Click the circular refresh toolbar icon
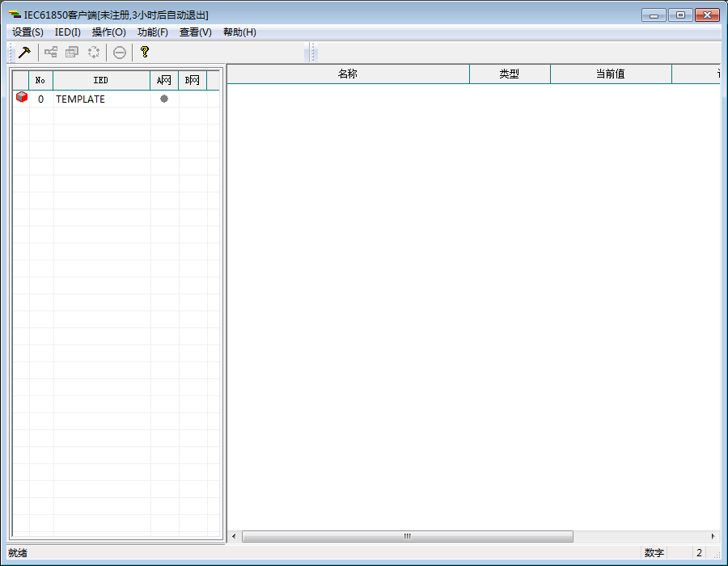728x566 pixels. 94,52
